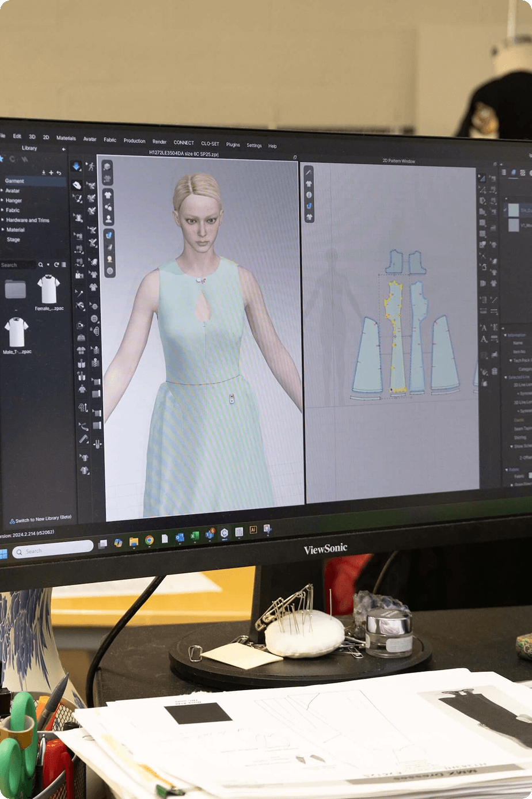Click the 2D Pattern Window title

point(398,161)
